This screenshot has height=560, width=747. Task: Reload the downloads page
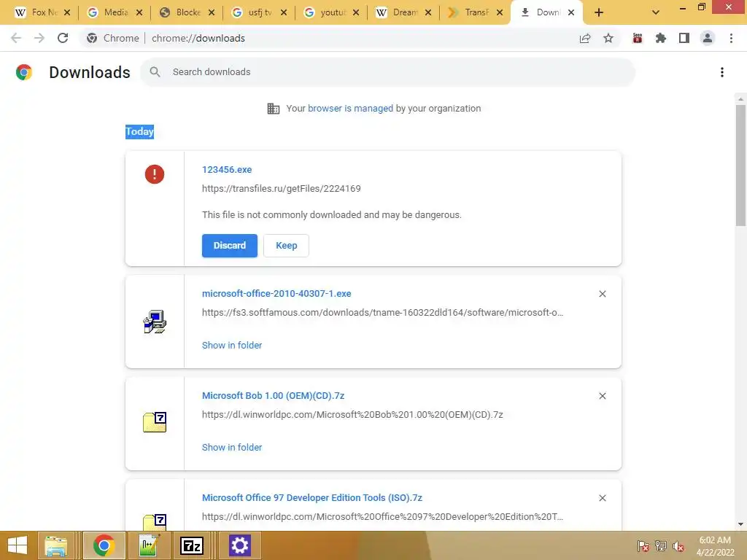pos(63,38)
